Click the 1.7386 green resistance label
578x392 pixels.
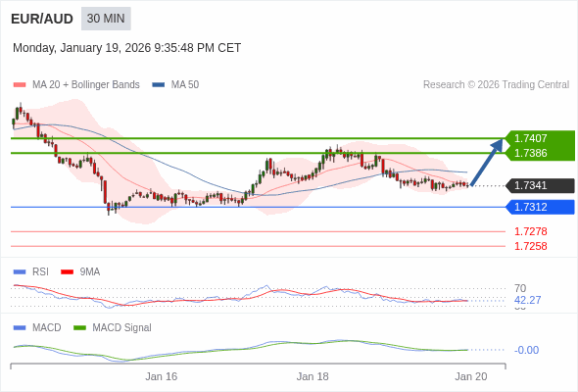coord(540,153)
